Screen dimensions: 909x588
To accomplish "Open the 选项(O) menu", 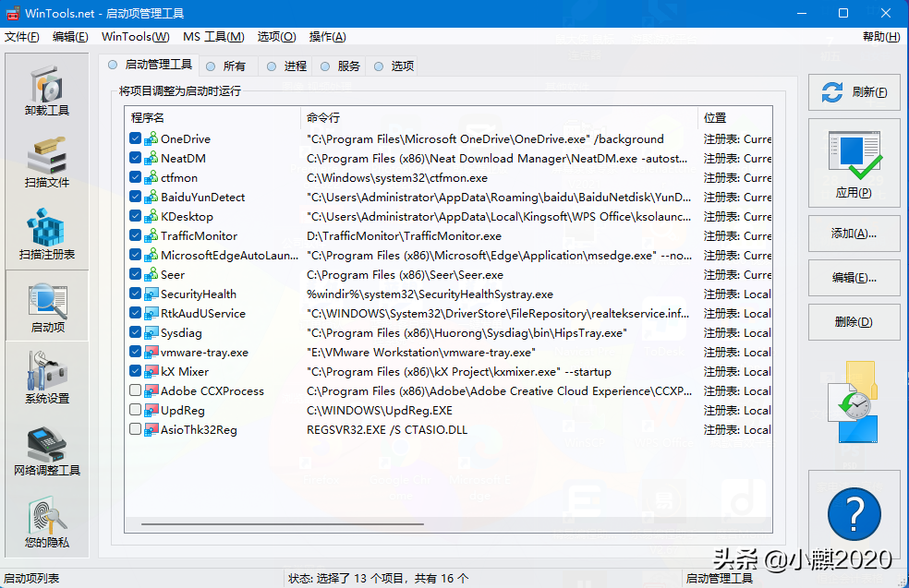I will (x=276, y=37).
